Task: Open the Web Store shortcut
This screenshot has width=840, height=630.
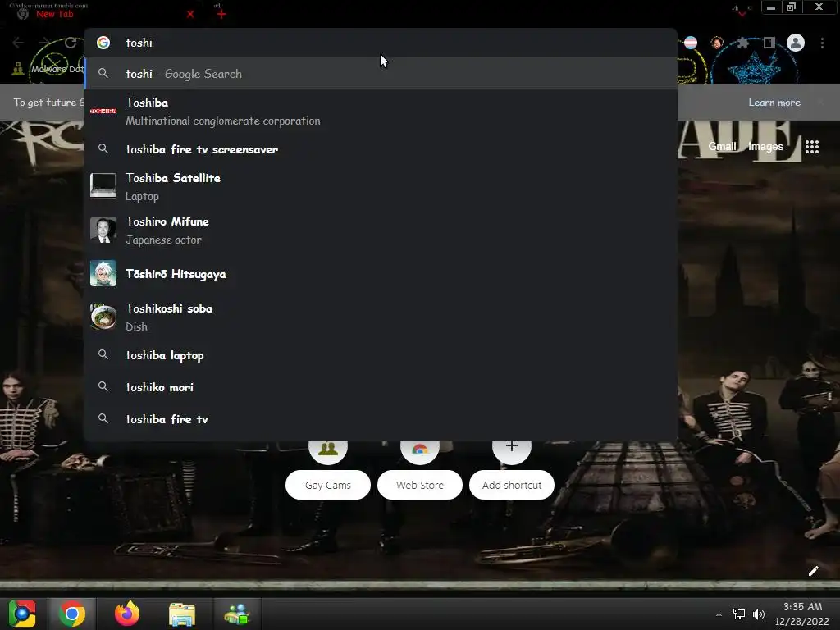Action: coord(420,485)
